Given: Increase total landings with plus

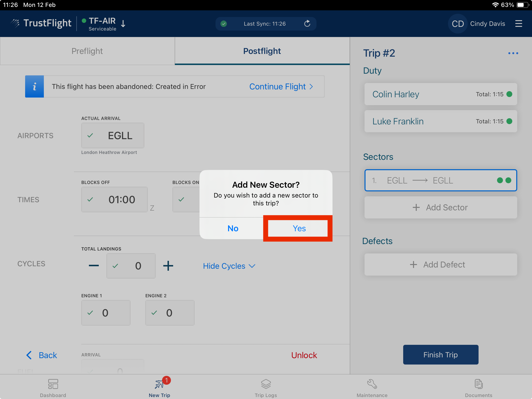Looking at the screenshot, I should pyautogui.click(x=168, y=266).
